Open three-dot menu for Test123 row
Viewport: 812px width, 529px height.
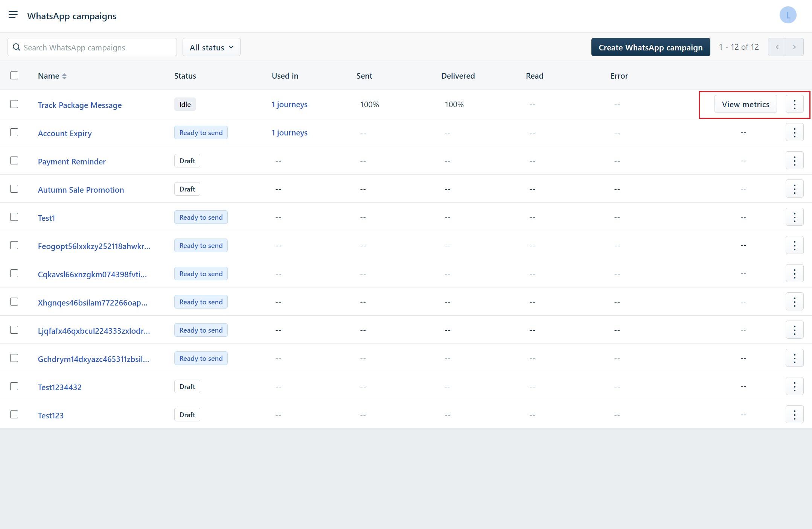(x=794, y=415)
